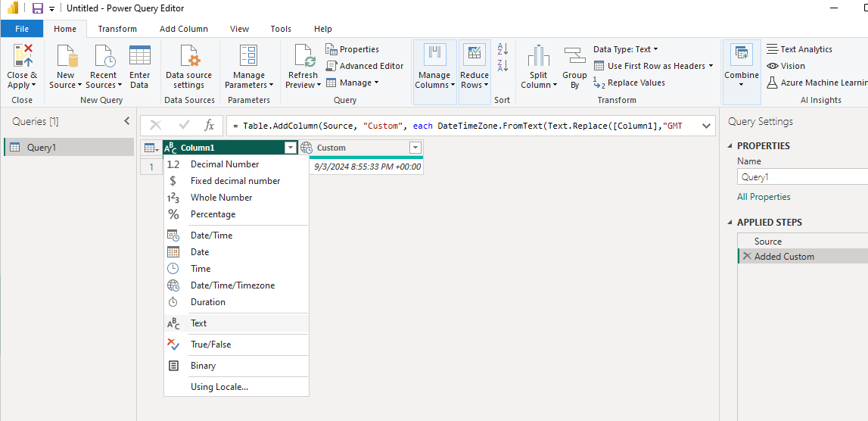Click the Enter Data table icon

tap(139, 55)
